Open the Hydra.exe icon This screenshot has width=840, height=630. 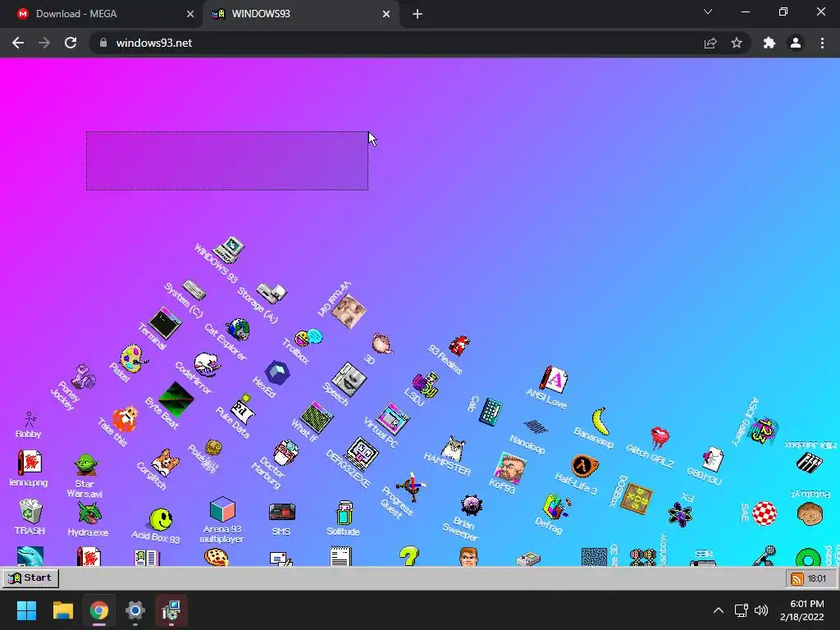pyautogui.click(x=89, y=514)
